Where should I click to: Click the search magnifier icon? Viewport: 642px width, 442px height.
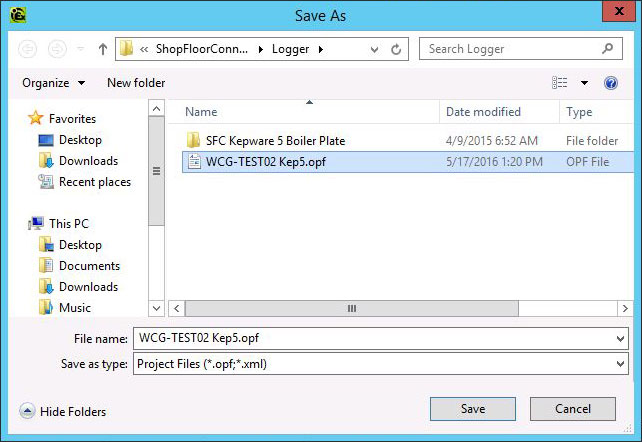(x=611, y=48)
